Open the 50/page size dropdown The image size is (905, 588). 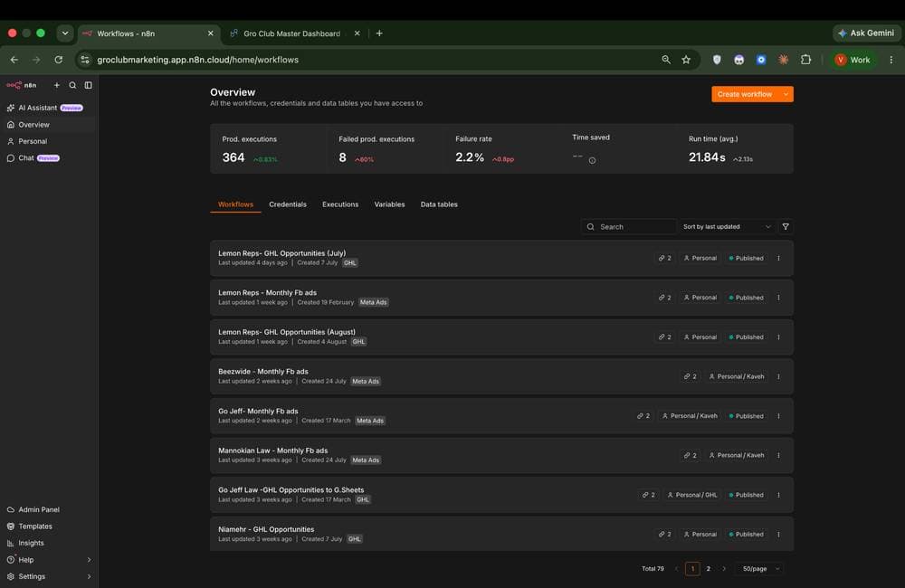(x=760, y=569)
